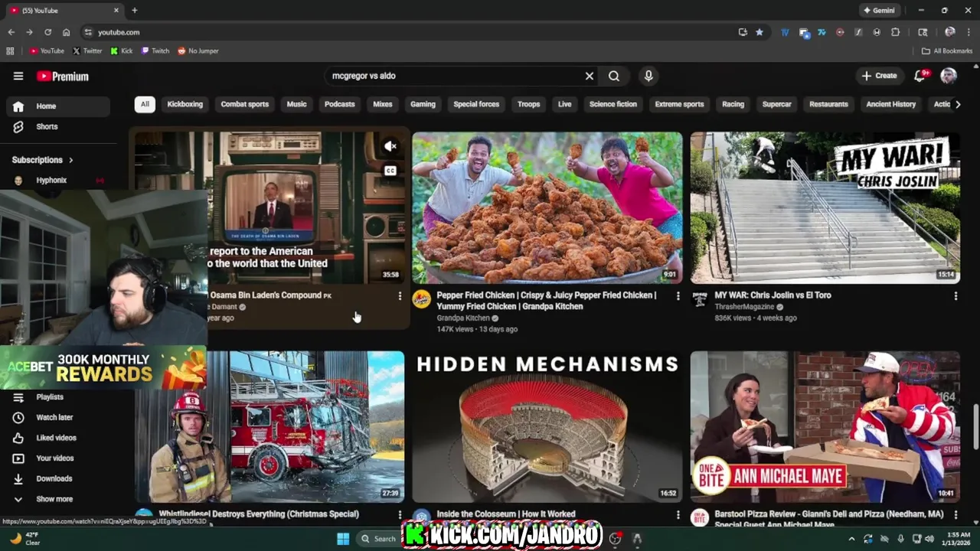This screenshot has height=551, width=980.
Task: Show hidden system tray icons
Action: pyautogui.click(x=851, y=539)
